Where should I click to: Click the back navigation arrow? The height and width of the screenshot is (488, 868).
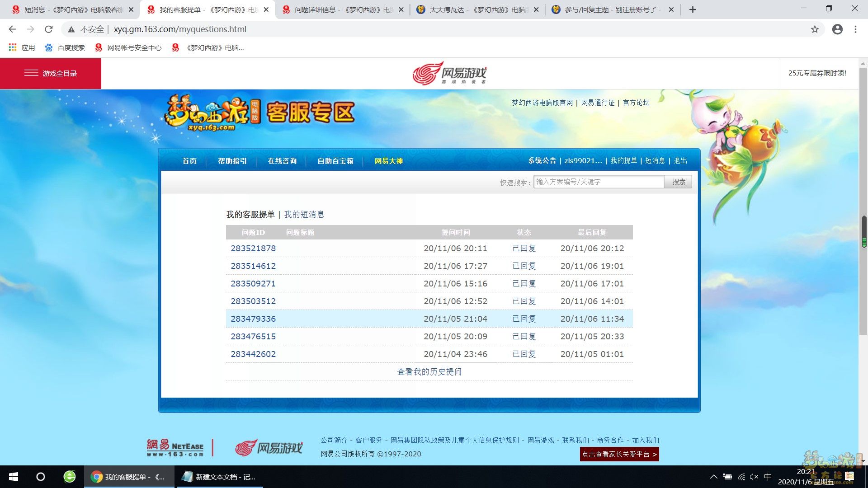click(x=12, y=29)
